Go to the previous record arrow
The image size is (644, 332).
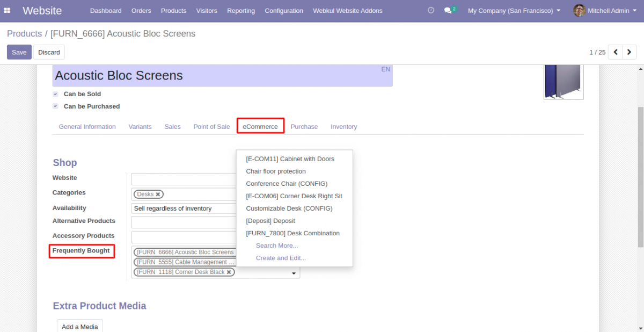click(616, 52)
